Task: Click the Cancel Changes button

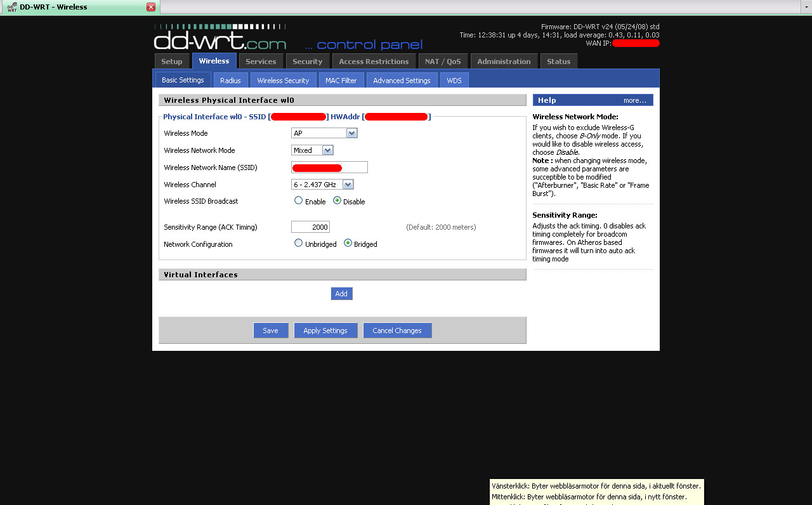Action: [x=397, y=331]
